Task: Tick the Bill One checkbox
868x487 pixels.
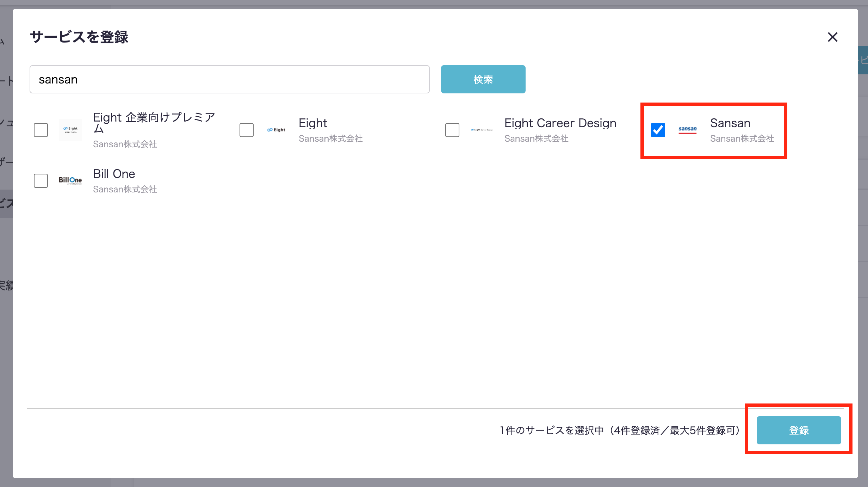Action: click(41, 180)
